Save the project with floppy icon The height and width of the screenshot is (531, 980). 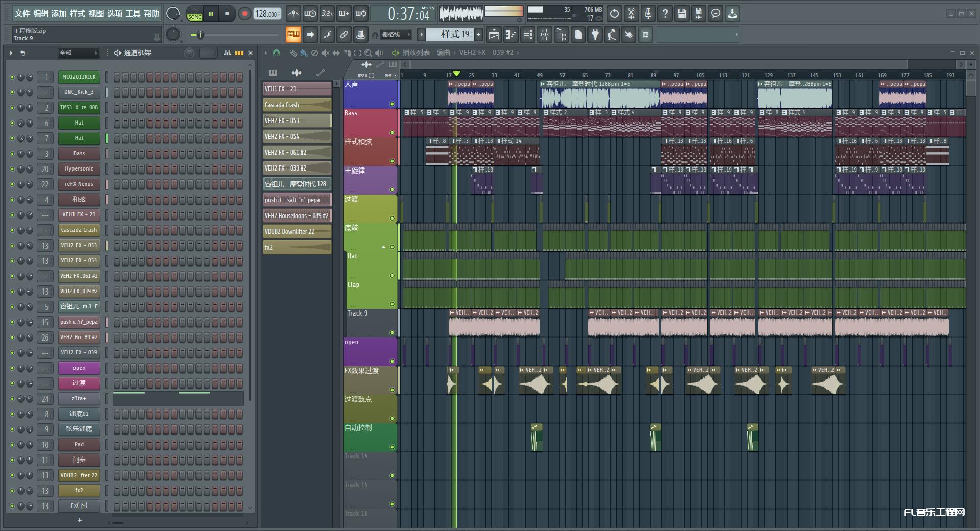tap(682, 14)
